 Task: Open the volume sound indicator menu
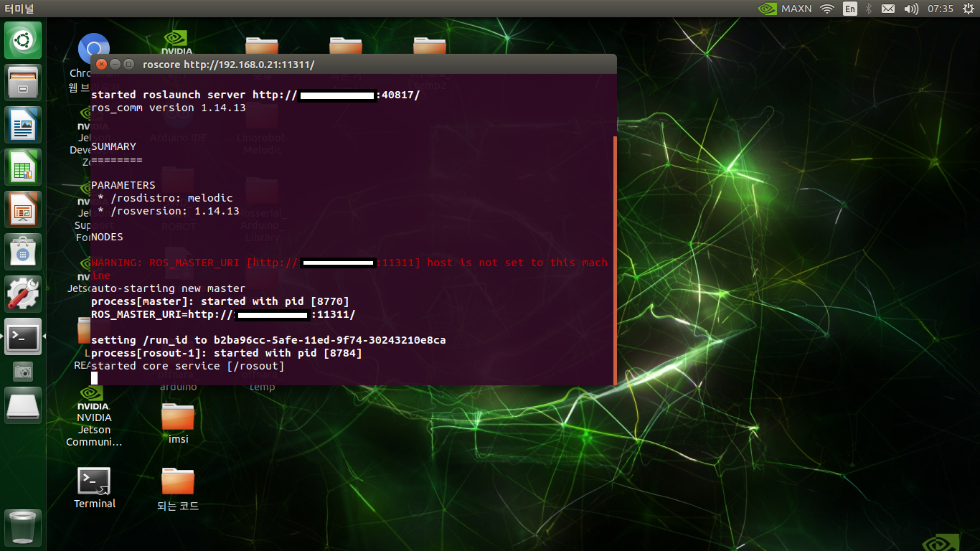point(911,9)
